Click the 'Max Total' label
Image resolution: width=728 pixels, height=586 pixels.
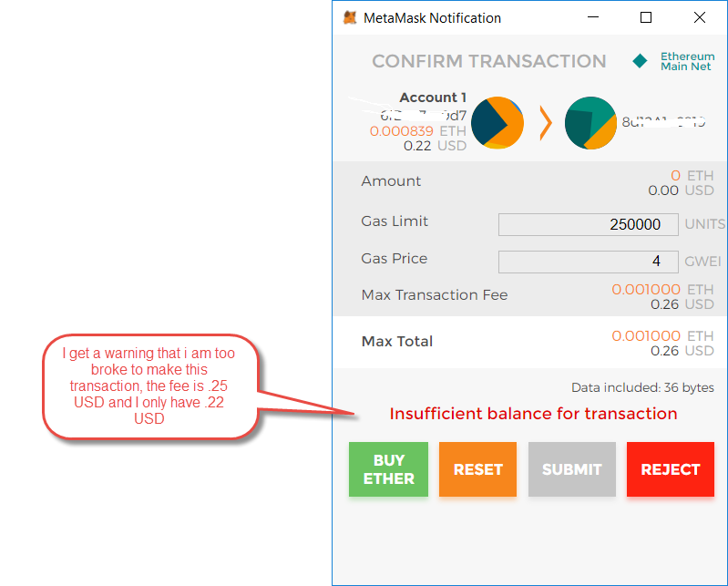click(x=397, y=341)
